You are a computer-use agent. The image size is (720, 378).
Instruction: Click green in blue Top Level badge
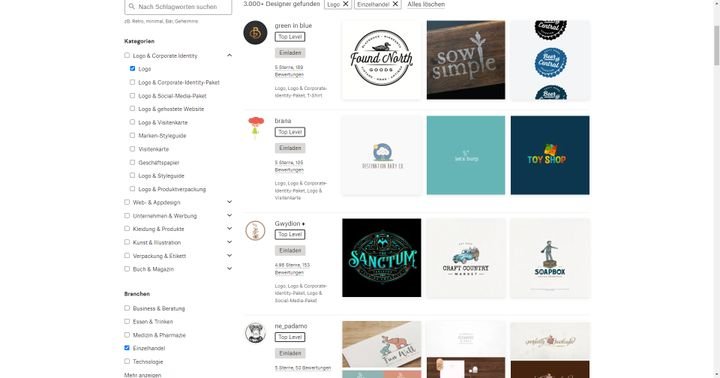pos(290,37)
